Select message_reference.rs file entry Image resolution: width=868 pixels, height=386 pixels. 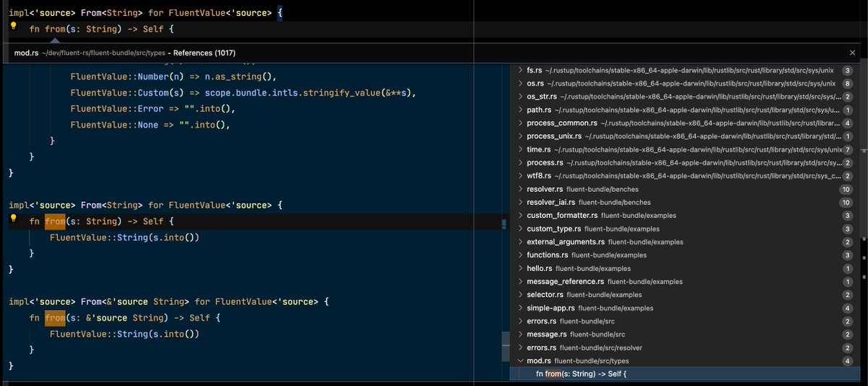tap(685, 282)
